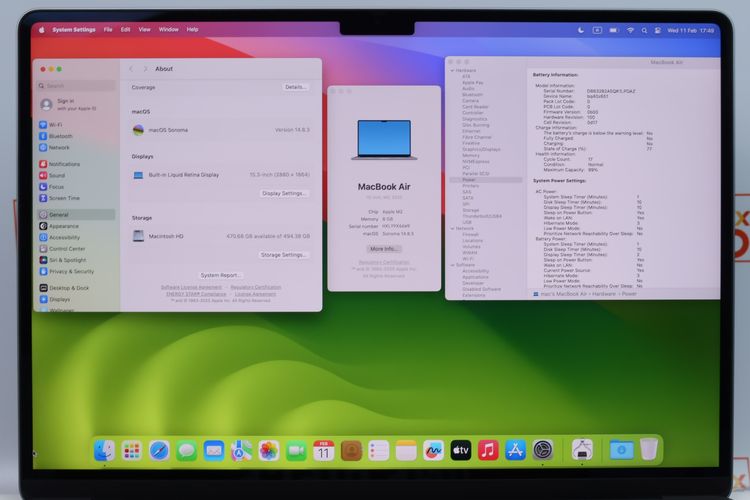Viewport: 750px width, 500px height.
Task: Open the Window menu
Action: coord(168,30)
